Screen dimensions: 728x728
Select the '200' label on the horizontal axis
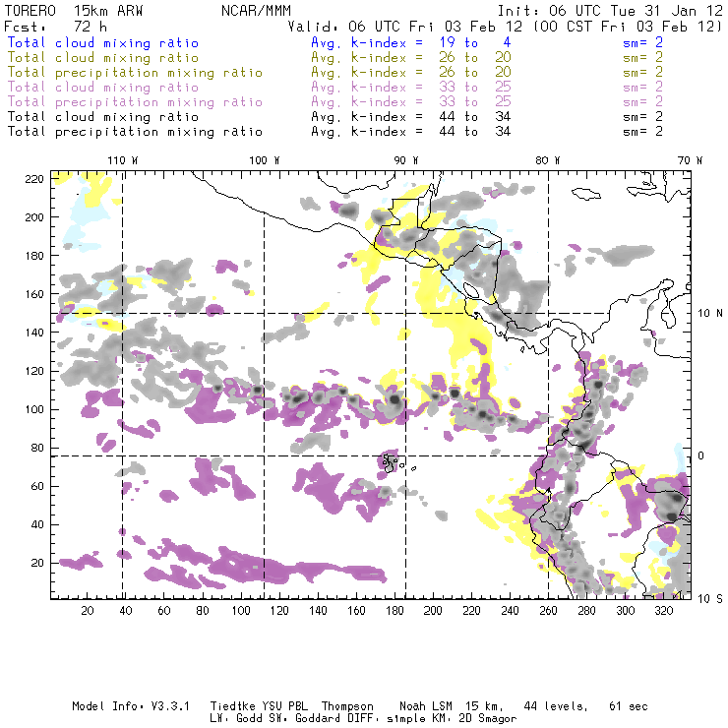click(x=433, y=611)
